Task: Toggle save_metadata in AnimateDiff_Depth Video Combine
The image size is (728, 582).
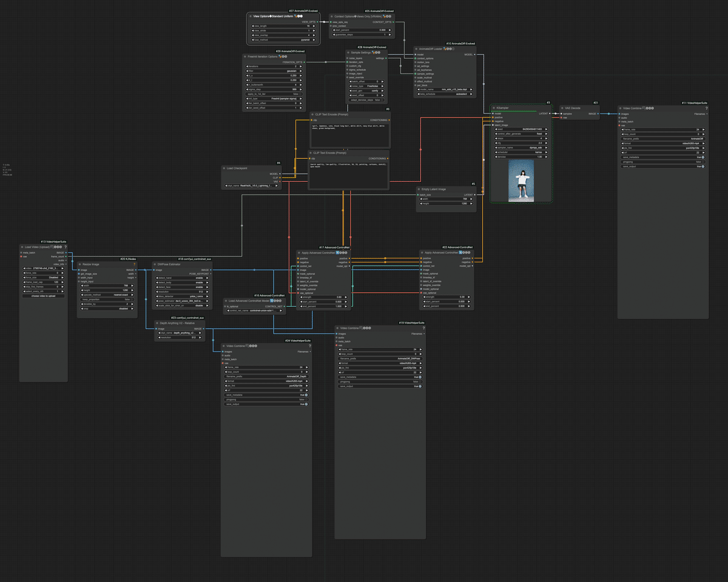Action: coord(266,395)
